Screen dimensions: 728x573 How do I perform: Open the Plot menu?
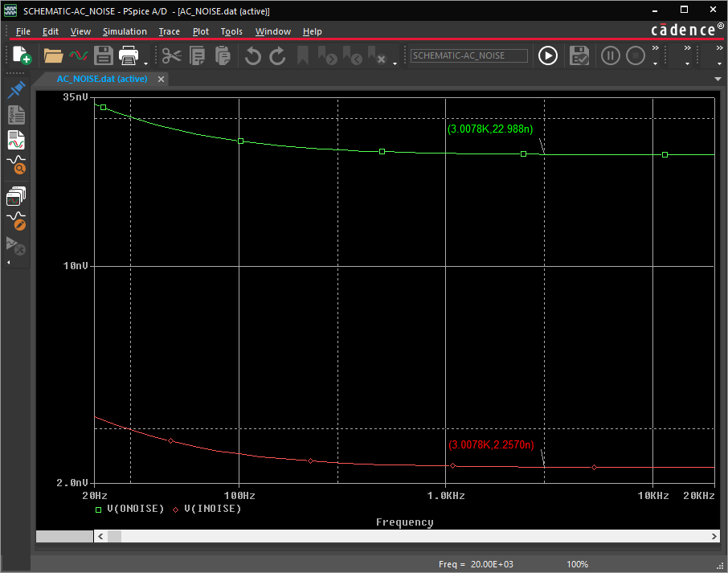[200, 31]
